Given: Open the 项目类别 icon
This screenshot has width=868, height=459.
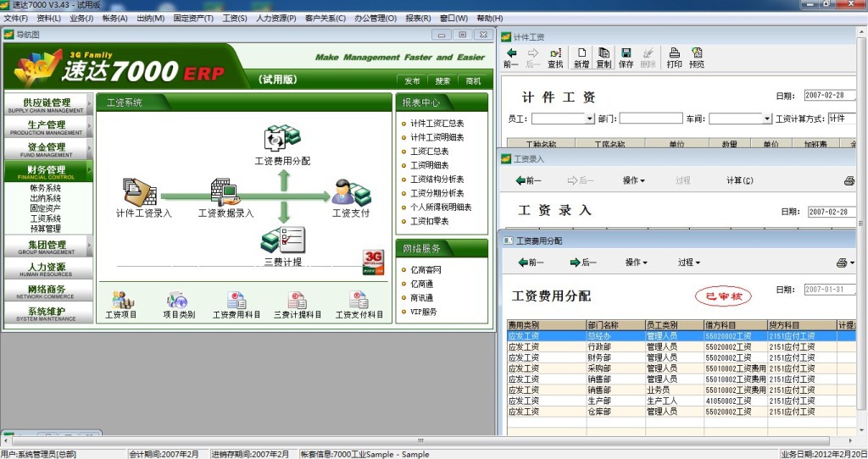Looking at the screenshot, I should coord(178,299).
